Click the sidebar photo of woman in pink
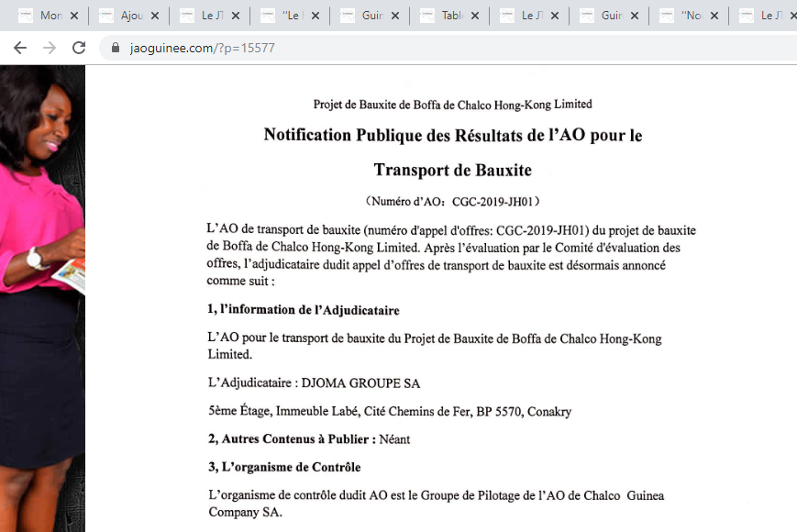 tap(43, 298)
